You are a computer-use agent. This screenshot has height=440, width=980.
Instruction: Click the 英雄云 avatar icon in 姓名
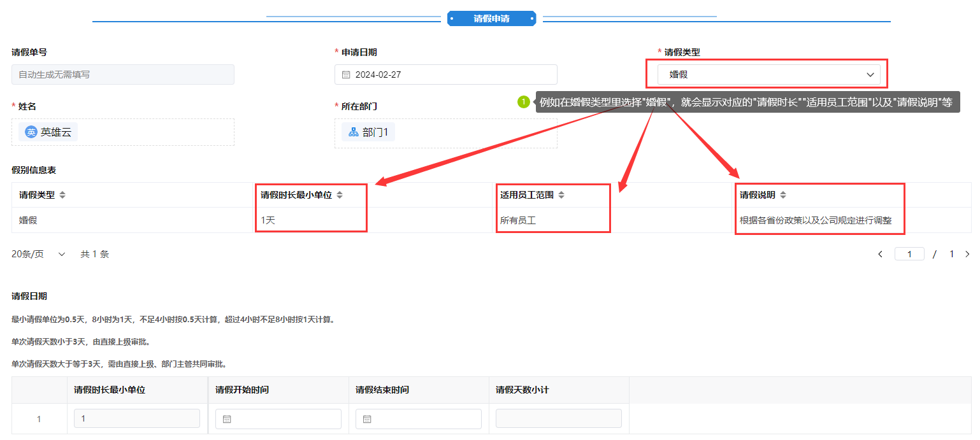31,132
